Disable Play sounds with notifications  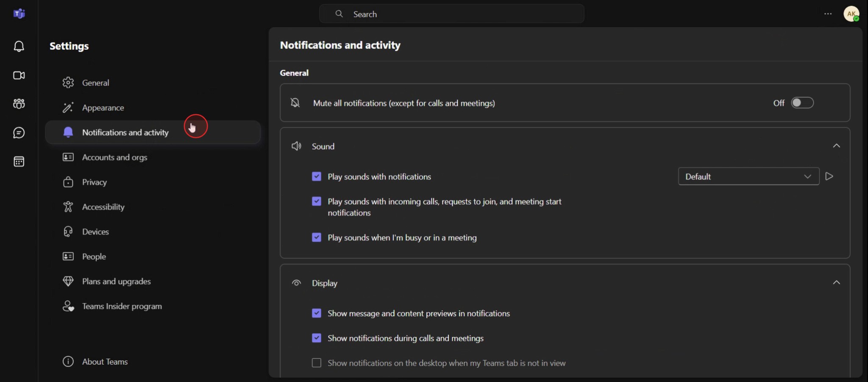316,176
